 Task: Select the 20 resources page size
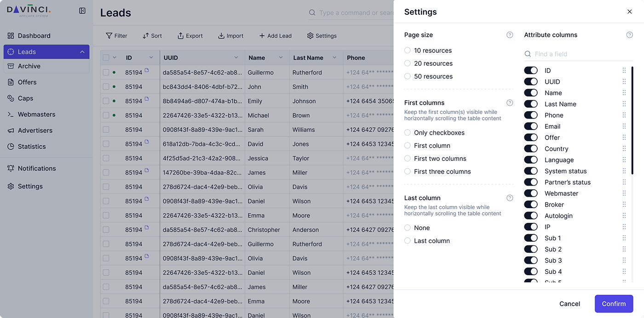pyautogui.click(x=408, y=63)
